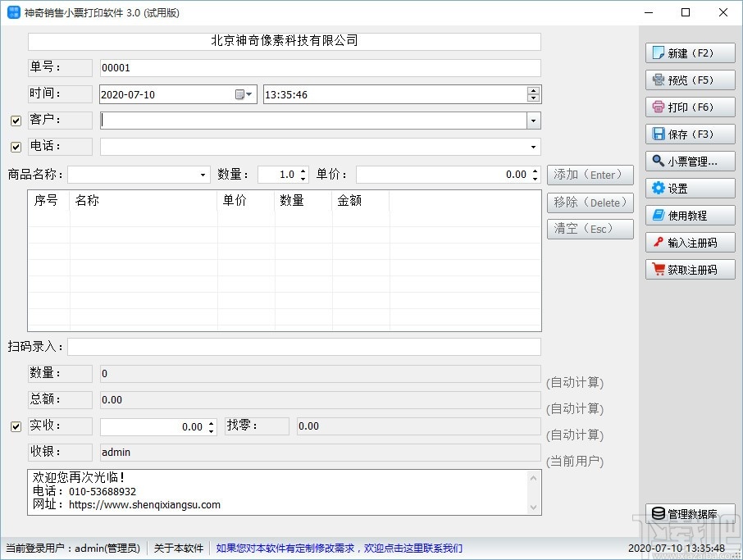
Task: Click the 添加 (Enter) add item button
Action: 590,175
